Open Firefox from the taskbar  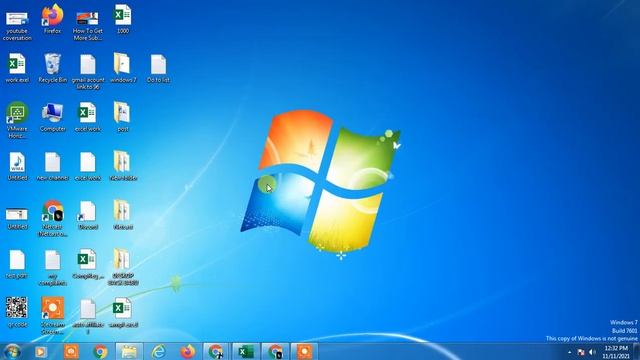coord(188,351)
